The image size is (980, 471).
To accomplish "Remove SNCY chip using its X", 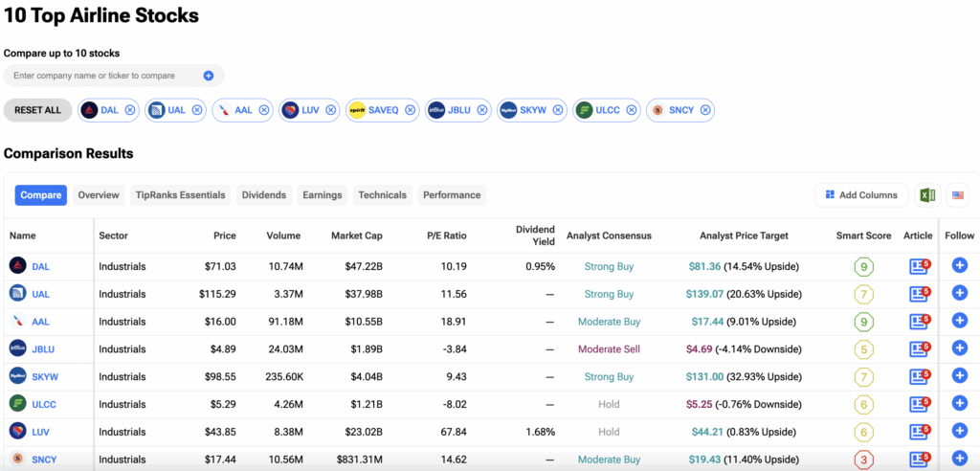I will (705, 110).
